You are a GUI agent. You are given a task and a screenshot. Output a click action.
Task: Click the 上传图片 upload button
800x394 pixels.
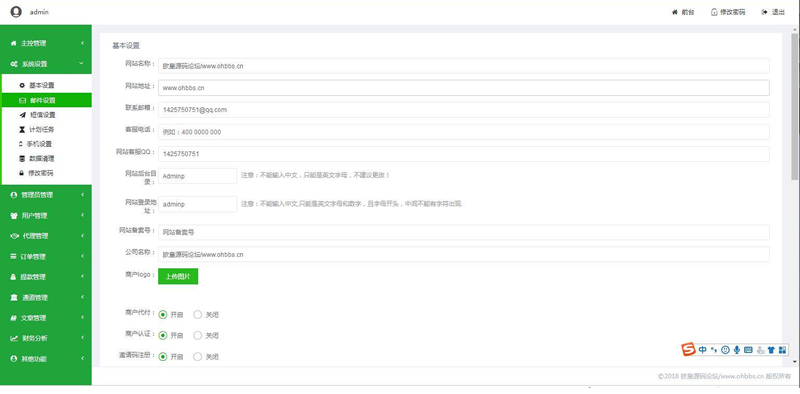click(x=178, y=276)
